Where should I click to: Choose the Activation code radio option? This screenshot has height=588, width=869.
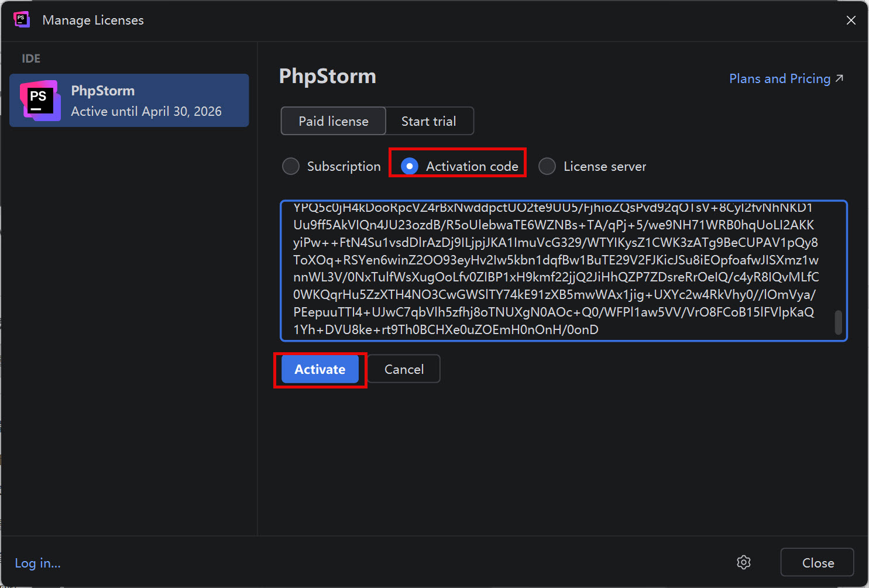(x=410, y=166)
